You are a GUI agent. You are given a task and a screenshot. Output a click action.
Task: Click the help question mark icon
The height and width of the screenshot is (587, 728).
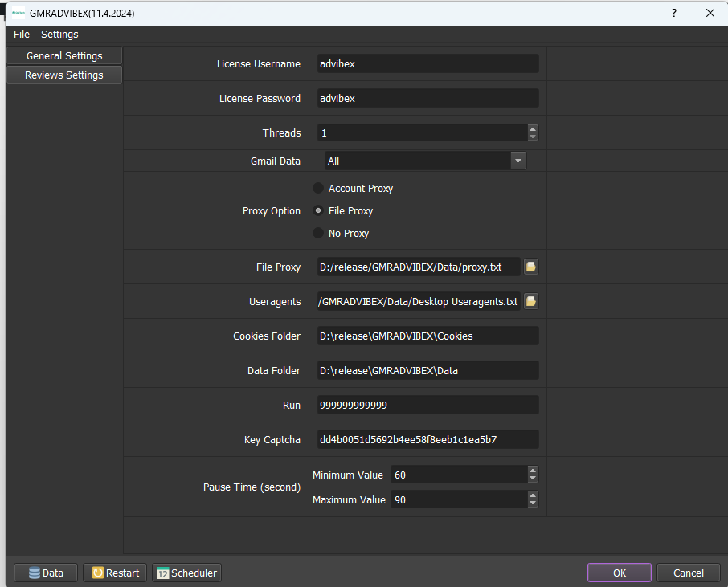point(673,13)
